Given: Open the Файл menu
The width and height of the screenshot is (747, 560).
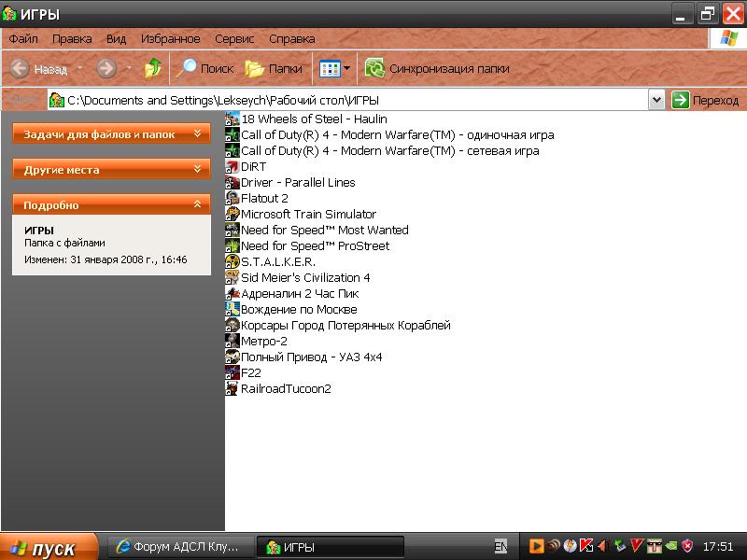Looking at the screenshot, I should [23, 38].
